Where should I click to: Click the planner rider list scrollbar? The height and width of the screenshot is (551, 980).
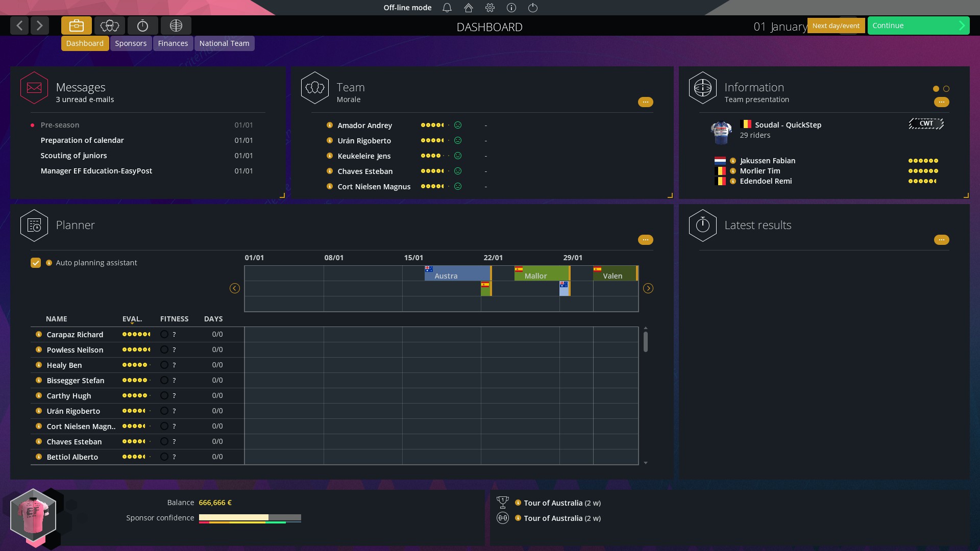coord(646,342)
